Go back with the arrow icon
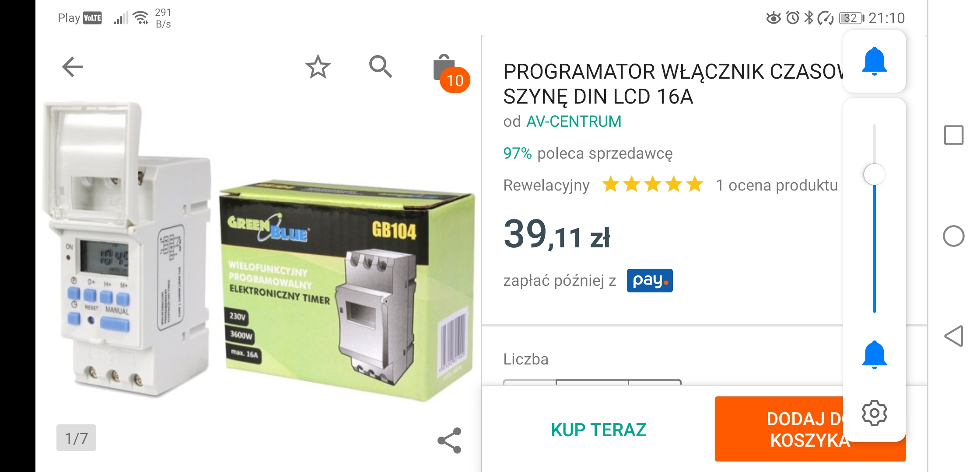The image size is (980, 472). 73,67
